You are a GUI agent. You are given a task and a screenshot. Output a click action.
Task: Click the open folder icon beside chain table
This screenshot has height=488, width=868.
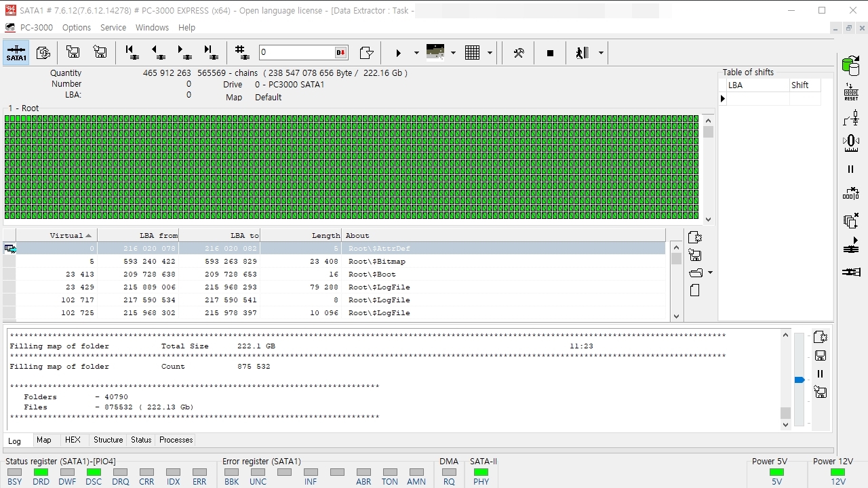pos(695,272)
